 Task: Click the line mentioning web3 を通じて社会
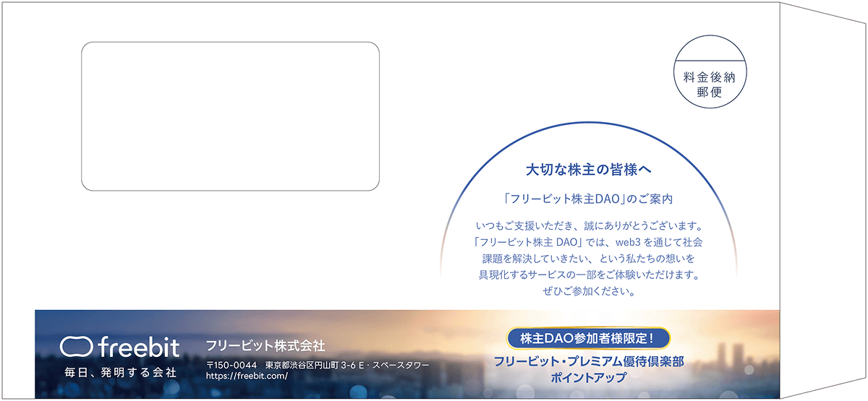pos(589,242)
